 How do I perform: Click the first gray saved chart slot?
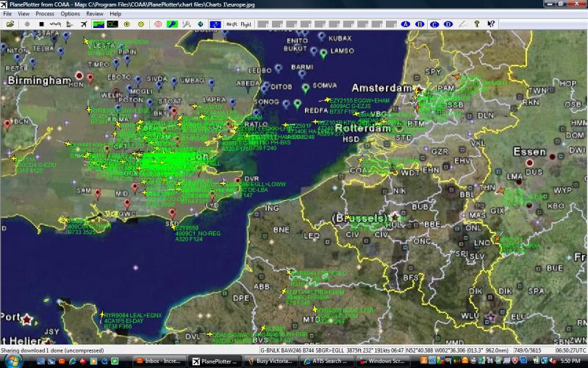[263, 24]
